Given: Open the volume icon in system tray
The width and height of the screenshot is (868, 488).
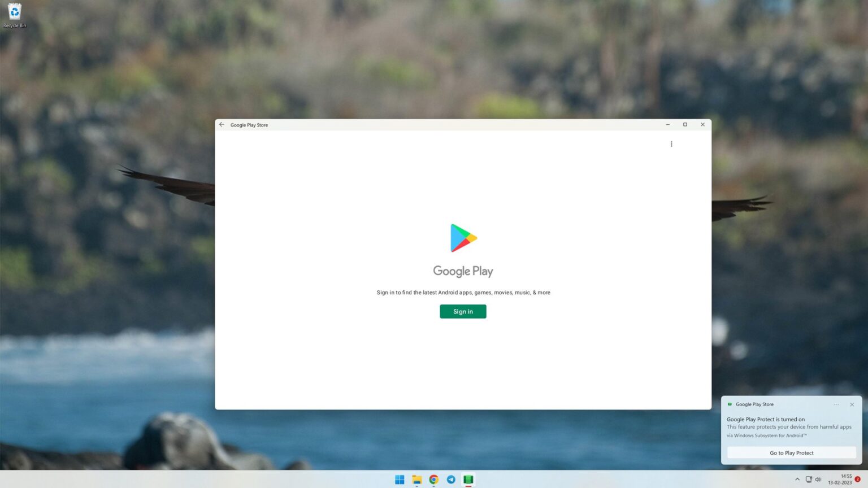Looking at the screenshot, I should (818, 480).
